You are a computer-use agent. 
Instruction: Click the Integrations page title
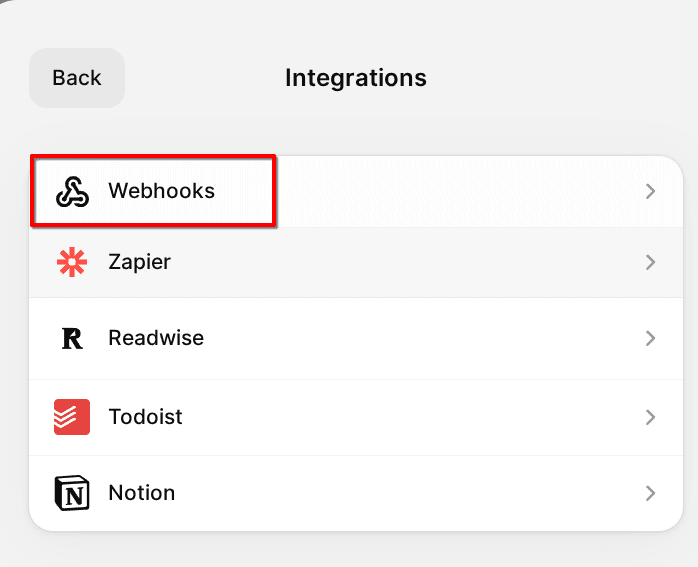pyautogui.click(x=356, y=78)
